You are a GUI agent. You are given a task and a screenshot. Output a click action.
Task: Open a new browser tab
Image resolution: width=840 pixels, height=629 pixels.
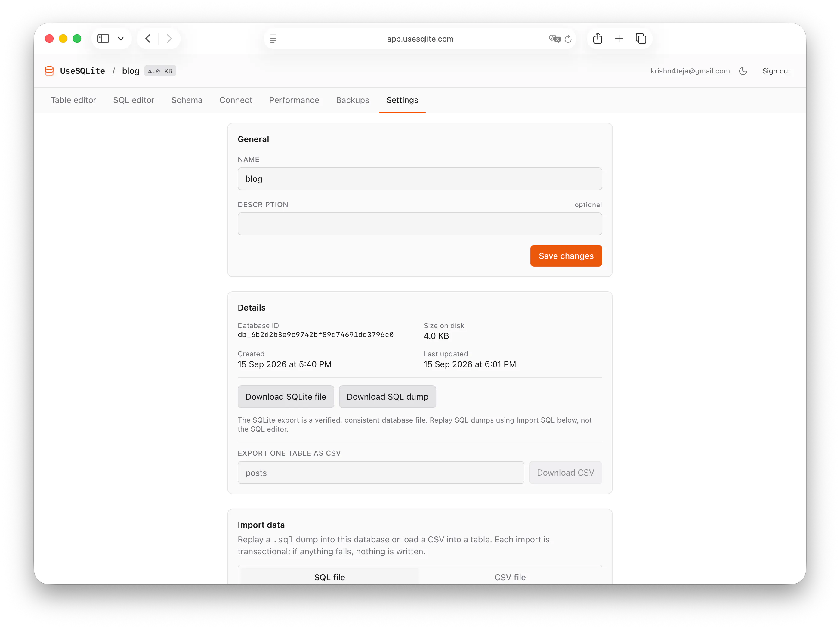(619, 38)
